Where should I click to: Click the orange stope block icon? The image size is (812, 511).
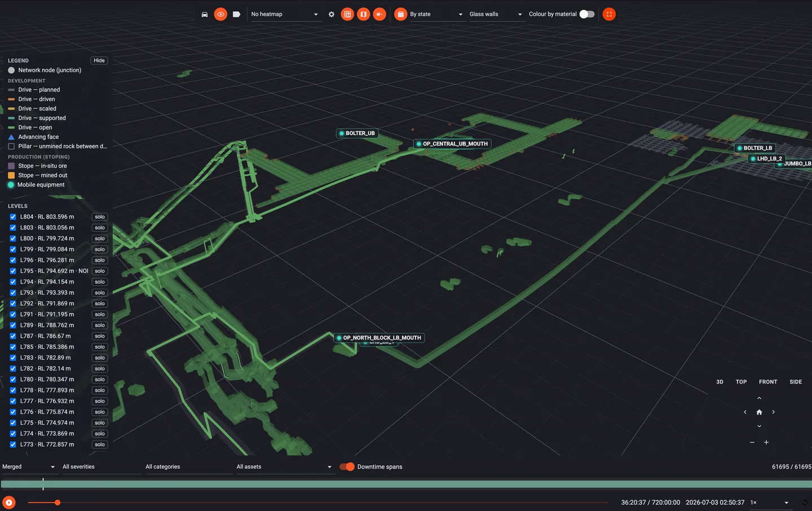400,14
